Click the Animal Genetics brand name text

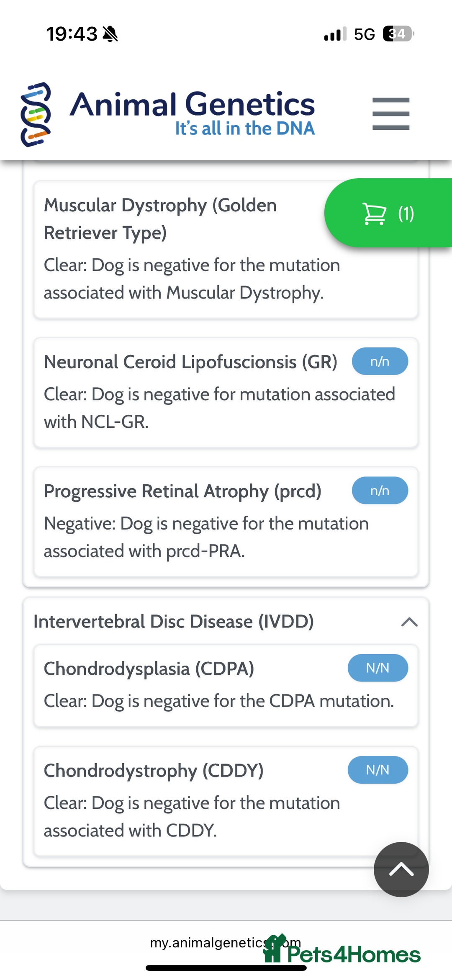click(192, 105)
